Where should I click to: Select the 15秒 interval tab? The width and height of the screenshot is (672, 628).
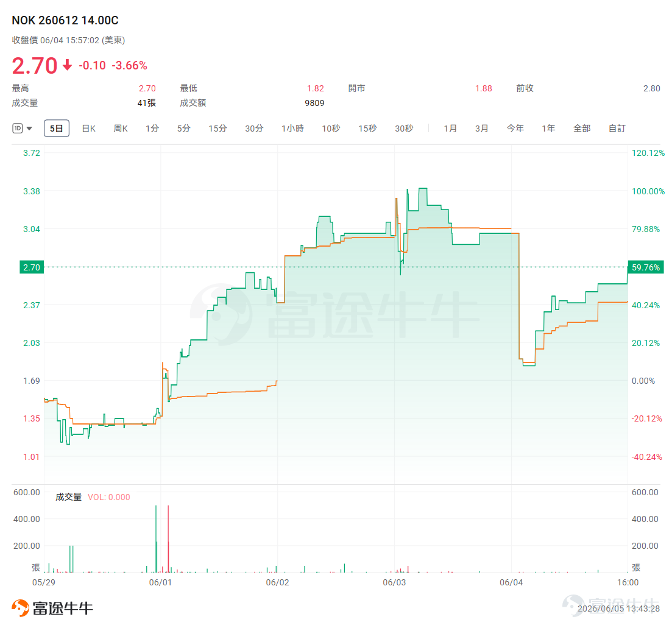368,129
